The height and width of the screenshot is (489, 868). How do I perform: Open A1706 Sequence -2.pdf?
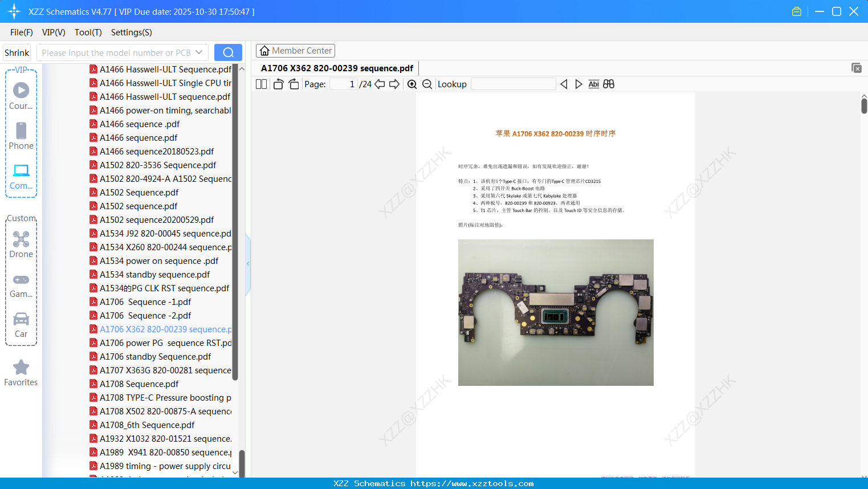click(140, 316)
